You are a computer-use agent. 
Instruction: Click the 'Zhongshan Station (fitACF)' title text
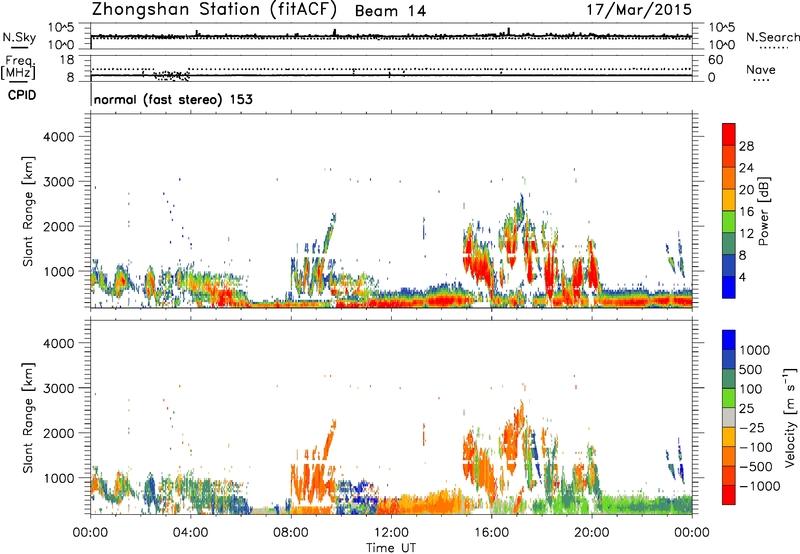(214, 10)
